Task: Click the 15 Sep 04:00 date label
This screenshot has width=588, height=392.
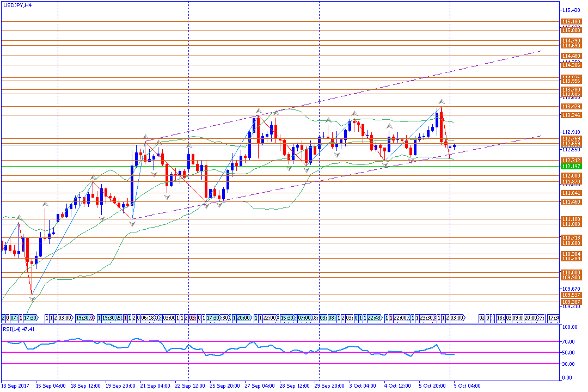Action: click(x=51, y=385)
